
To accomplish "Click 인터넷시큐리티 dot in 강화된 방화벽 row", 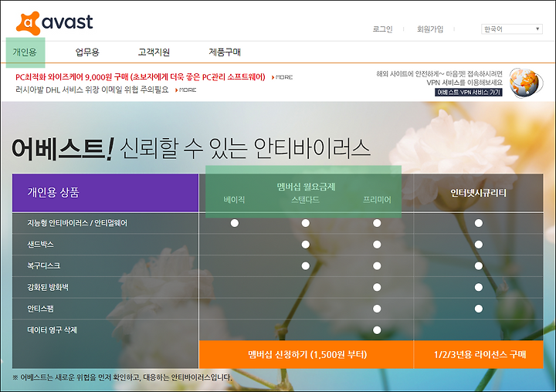I will coord(478,287).
